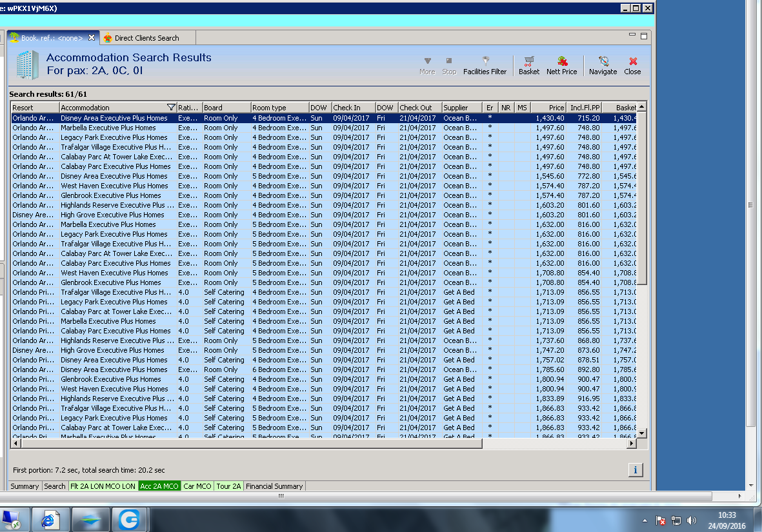The image size is (762, 532).
Task: Click the 1,833.89 price cell
Action: (550, 399)
